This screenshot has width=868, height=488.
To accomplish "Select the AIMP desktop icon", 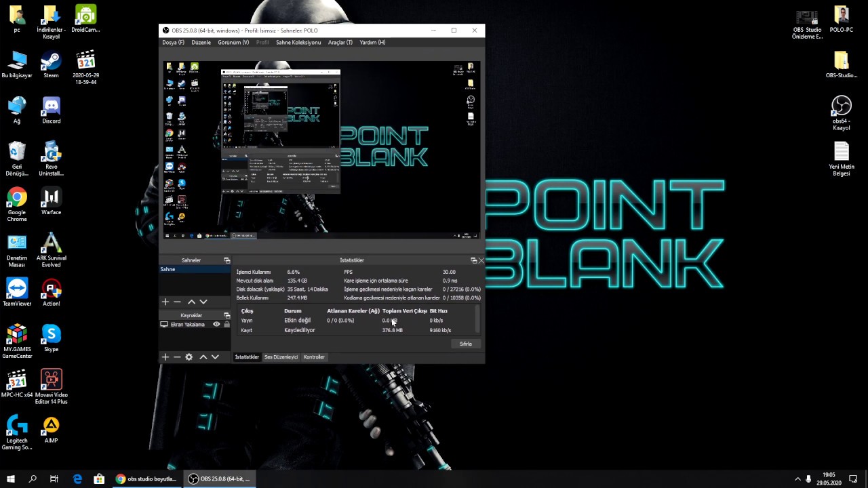I will point(51,429).
